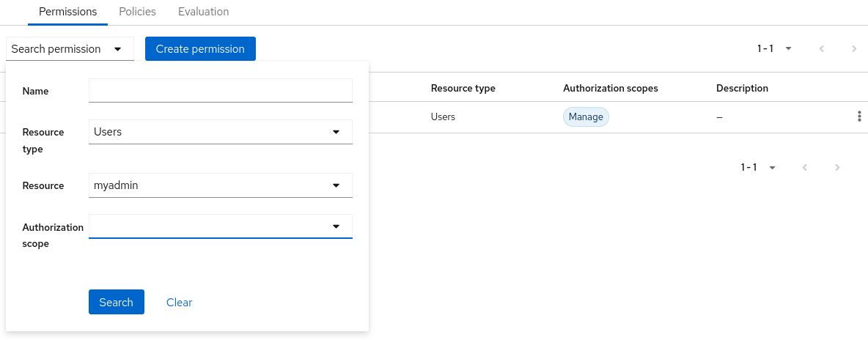This screenshot has height=340, width=868.
Task: Click the top pagination previous-page arrow
Action: point(822,49)
